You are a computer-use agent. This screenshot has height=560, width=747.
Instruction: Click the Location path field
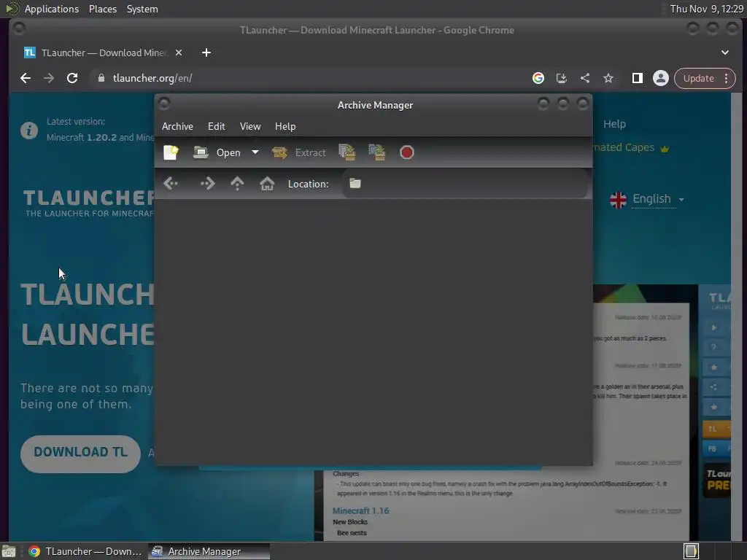pos(465,183)
